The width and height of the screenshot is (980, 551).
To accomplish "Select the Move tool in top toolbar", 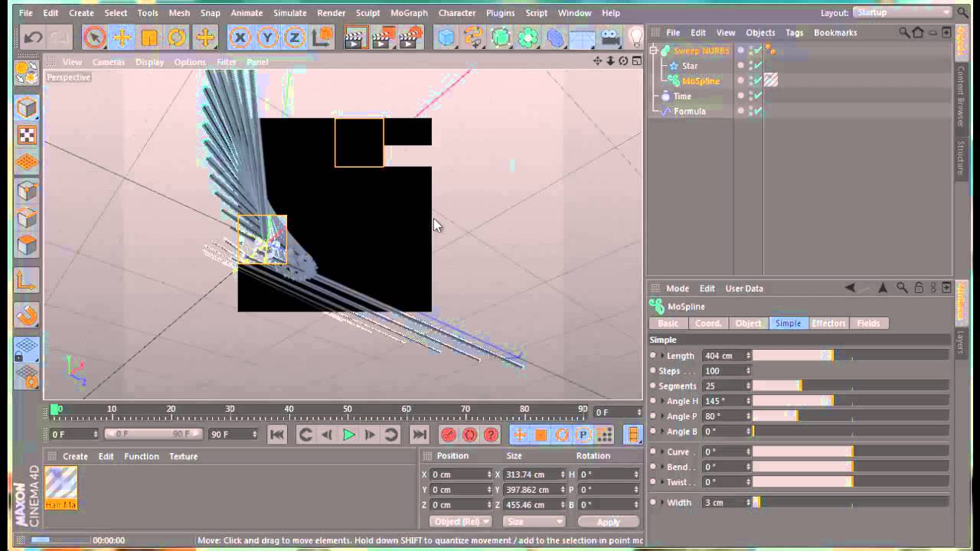I will point(122,37).
